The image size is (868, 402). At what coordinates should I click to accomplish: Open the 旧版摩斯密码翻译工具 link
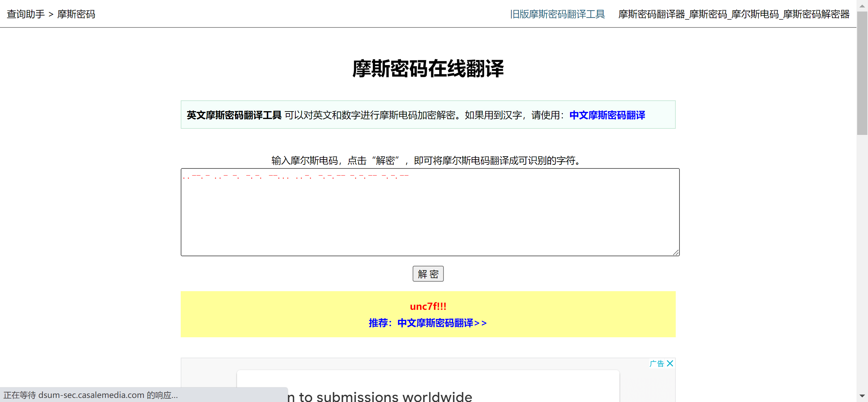coord(557,14)
